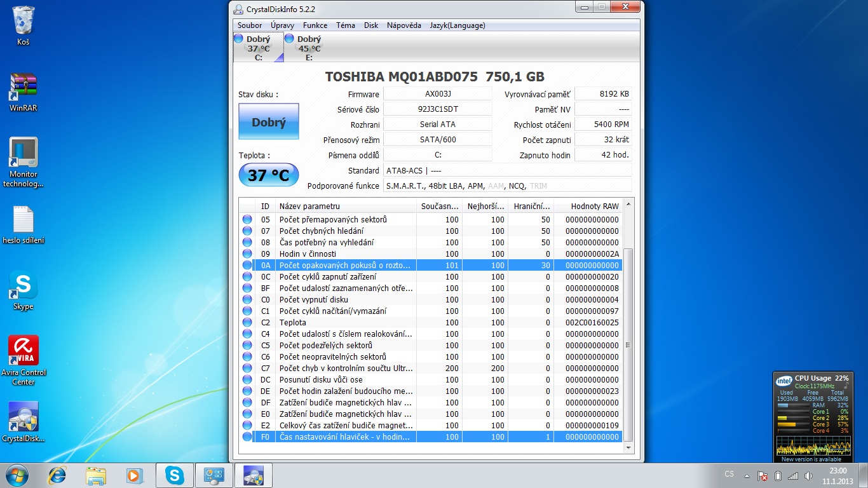The image size is (868, 488).
Task: Open the Skype desktop shortcut
Action: (24, 292)
